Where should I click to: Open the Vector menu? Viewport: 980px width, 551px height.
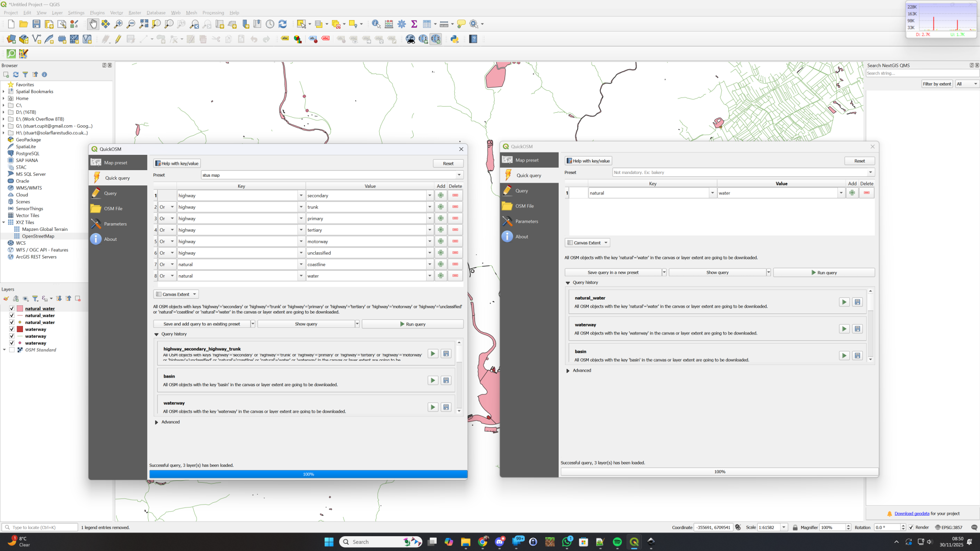(117, 12)
